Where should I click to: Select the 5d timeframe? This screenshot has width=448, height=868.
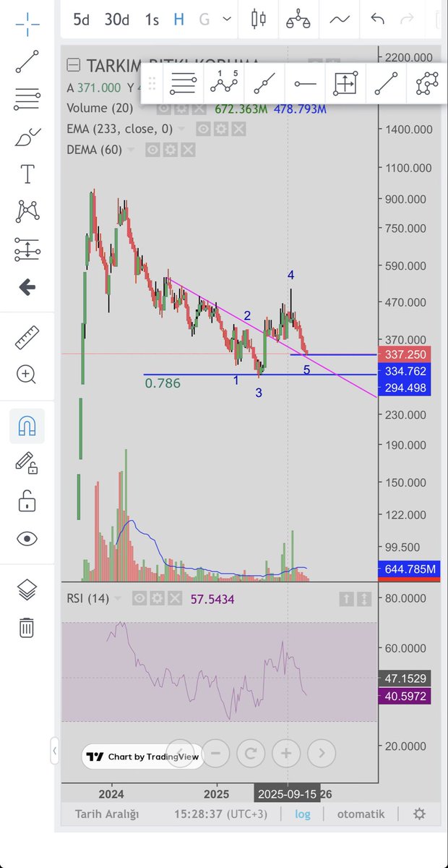(x=82, y=20)
